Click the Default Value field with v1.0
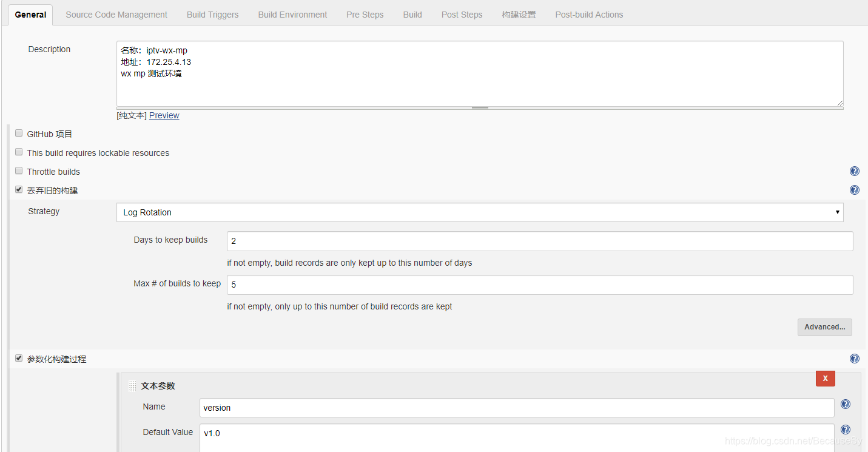 [517, 437]
